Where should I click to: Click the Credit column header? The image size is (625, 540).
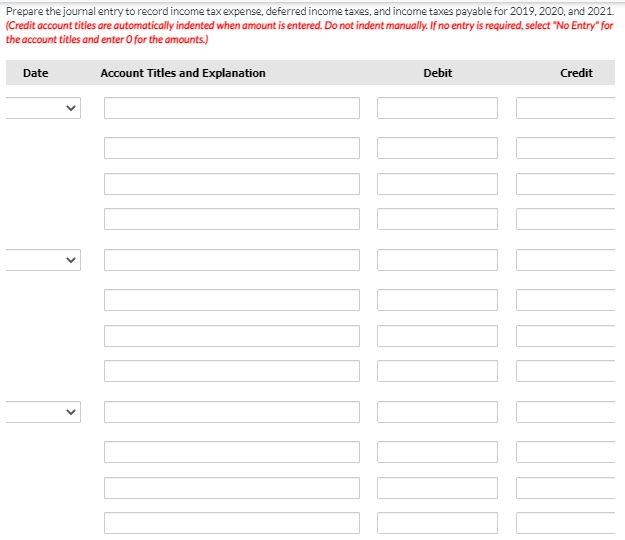point(576,73)
